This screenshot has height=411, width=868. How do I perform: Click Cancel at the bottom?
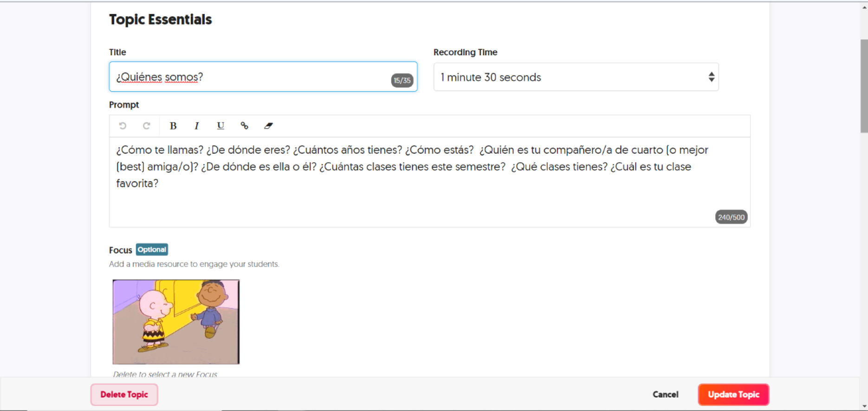[x=665, y=394]
